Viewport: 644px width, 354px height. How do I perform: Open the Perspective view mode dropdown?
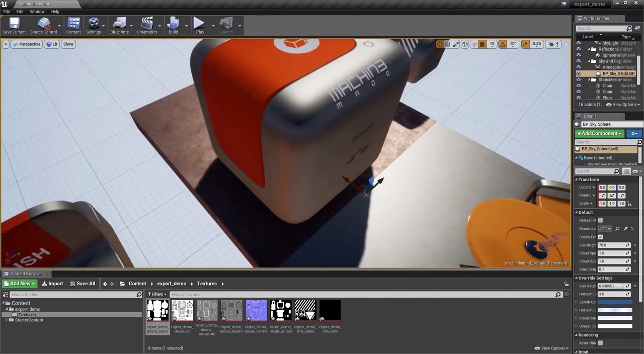pos(27,44)
